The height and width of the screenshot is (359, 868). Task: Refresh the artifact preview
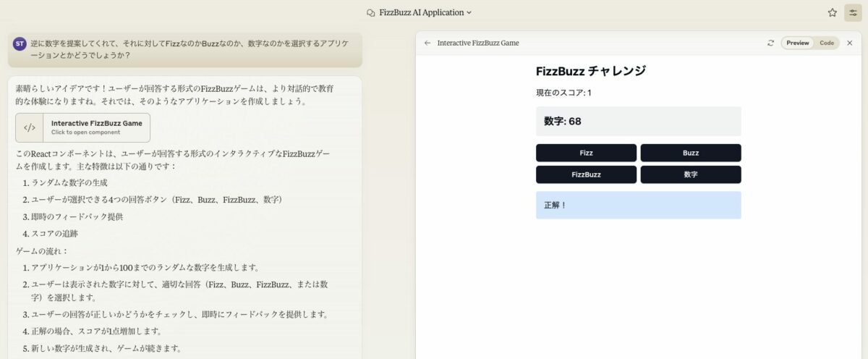(771, 43)
